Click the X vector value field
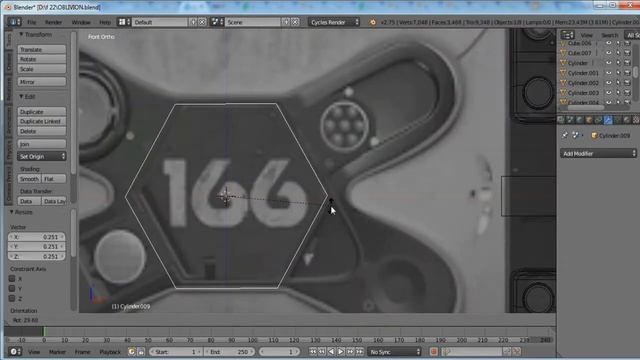This screenshot has width=640, height=360. (36, 237)
